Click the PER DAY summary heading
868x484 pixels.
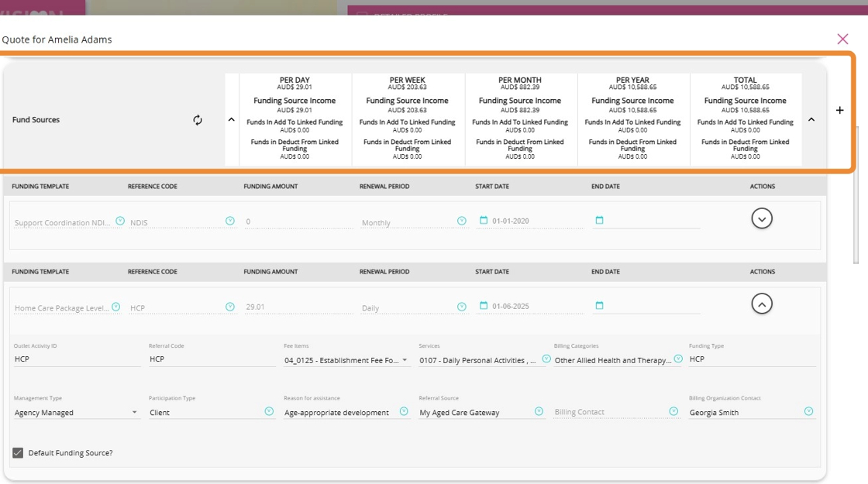point(294,81)
